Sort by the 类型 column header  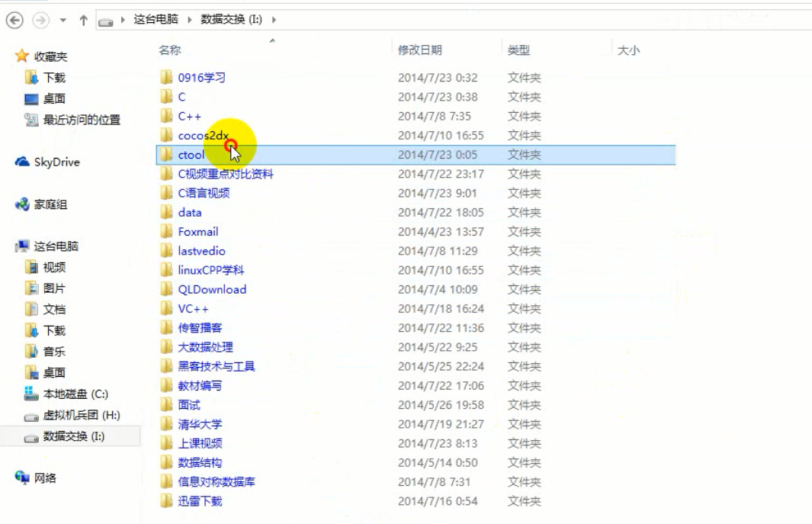(518, 50)
